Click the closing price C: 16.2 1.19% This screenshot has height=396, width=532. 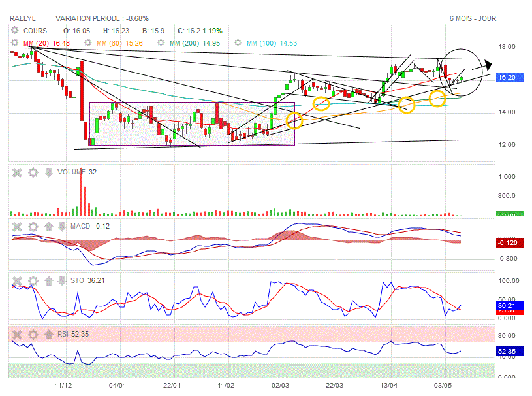click(x=200, y=31)
